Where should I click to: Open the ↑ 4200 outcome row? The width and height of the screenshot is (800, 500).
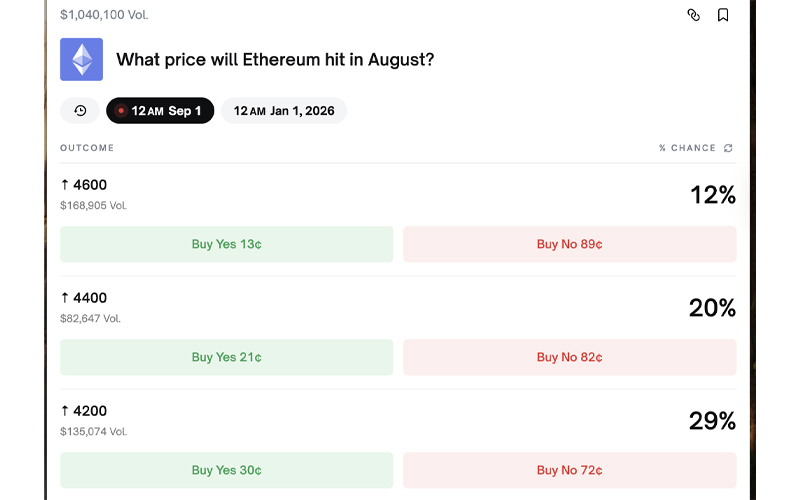pos(398,420)
